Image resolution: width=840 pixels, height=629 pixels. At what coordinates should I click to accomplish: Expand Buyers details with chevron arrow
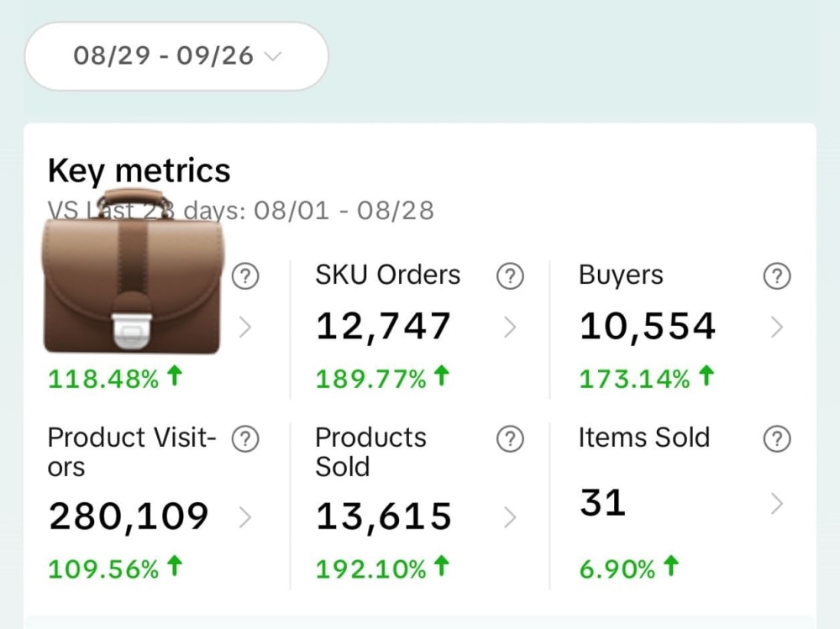click(x=777, y=328)
